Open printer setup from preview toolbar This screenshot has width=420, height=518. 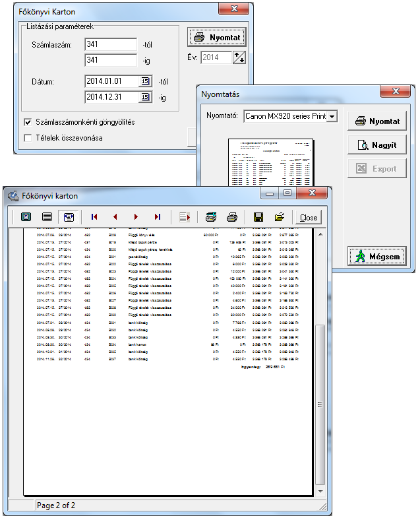[211, 217]
